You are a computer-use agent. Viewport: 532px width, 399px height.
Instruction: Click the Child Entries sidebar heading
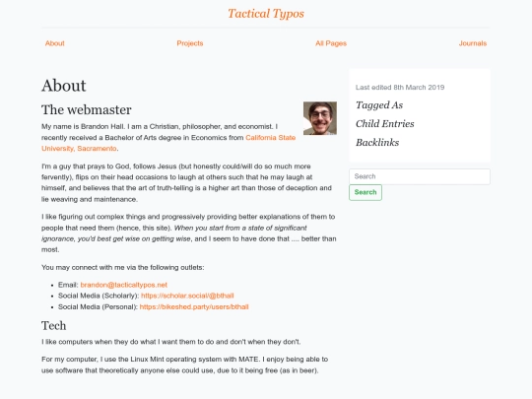[x=385, y=124]
